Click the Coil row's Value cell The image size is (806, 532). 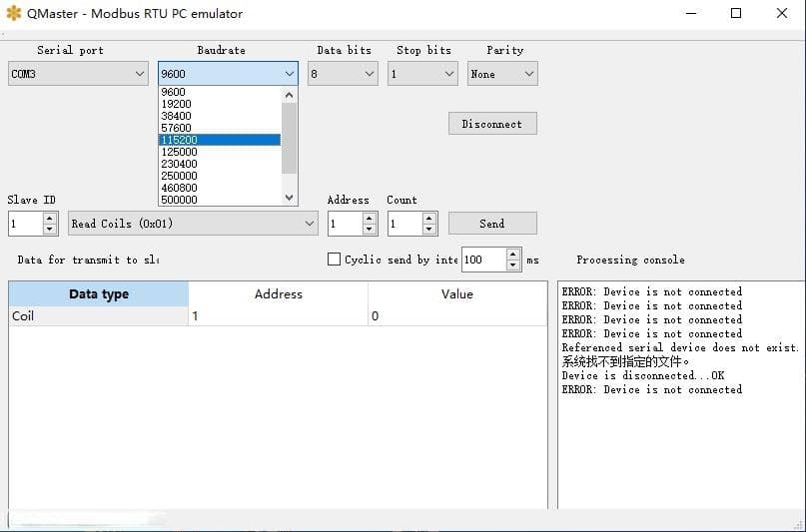(x=457, y=315)
